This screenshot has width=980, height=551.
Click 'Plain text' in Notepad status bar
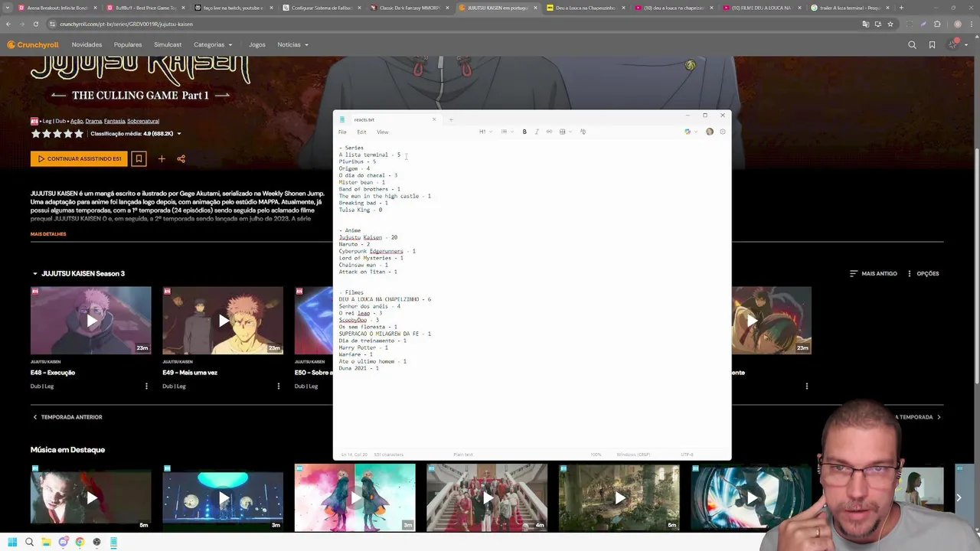(x=462, y=455)
